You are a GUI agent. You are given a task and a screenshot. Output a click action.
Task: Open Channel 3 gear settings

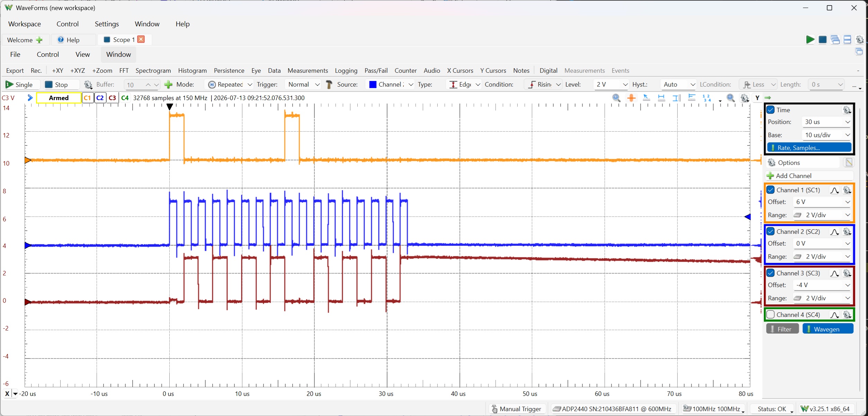(x=847, y=273)
